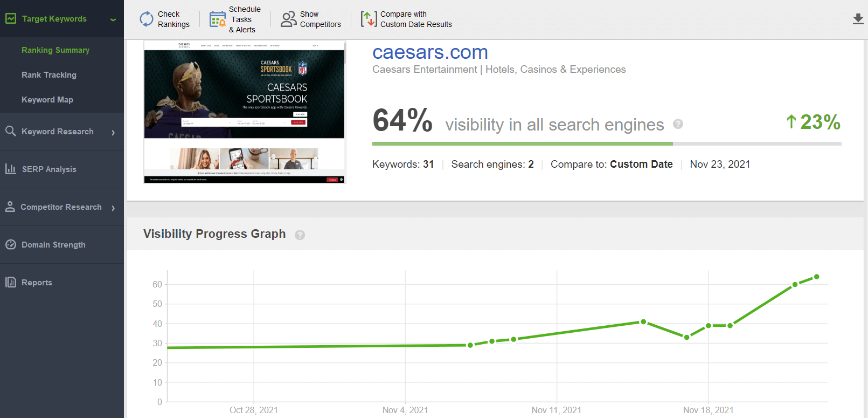Screen dimensions: 868x418
Task: Click the Visibility Progress Graph heading
Action: [x=214, y=234]
